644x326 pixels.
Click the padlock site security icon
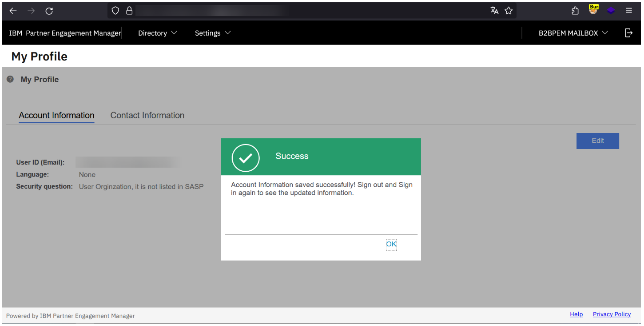click(129, 11)
